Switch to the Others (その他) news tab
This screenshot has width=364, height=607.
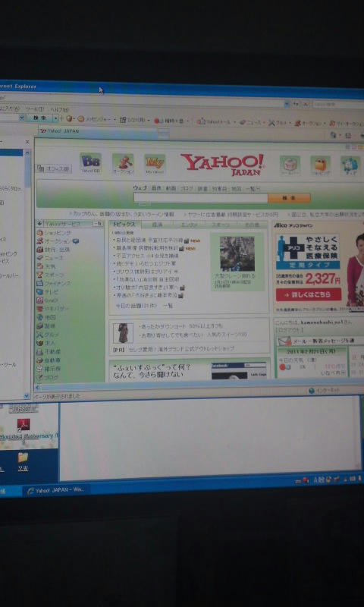click(253, 225)
